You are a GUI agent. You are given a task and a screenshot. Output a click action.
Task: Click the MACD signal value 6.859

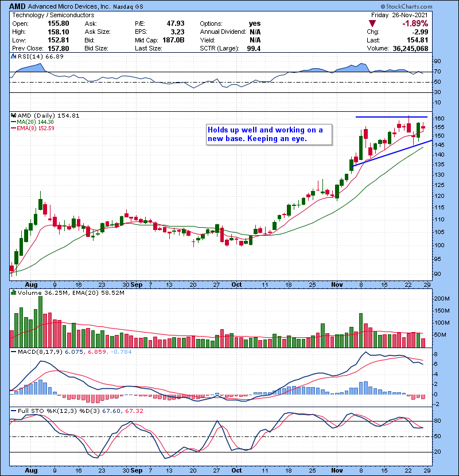pyautogui.click(x=97, y=352)
